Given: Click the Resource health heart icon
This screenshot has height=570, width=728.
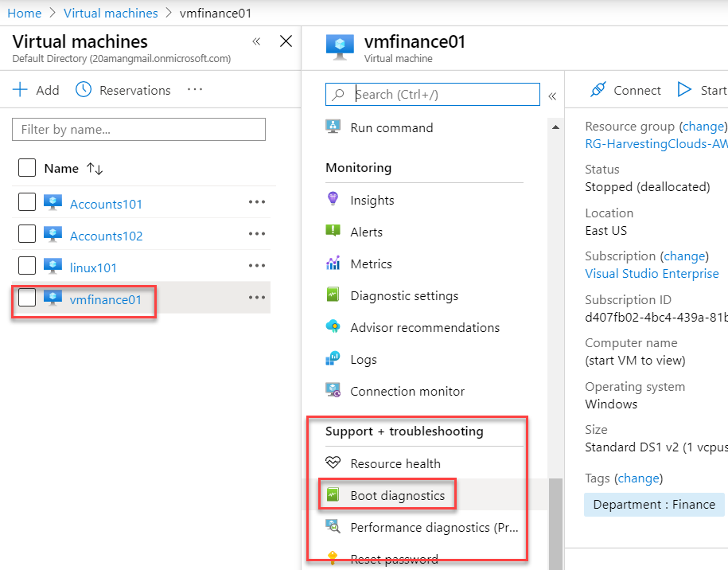Looking at the screenshot, I should (333, 463).
